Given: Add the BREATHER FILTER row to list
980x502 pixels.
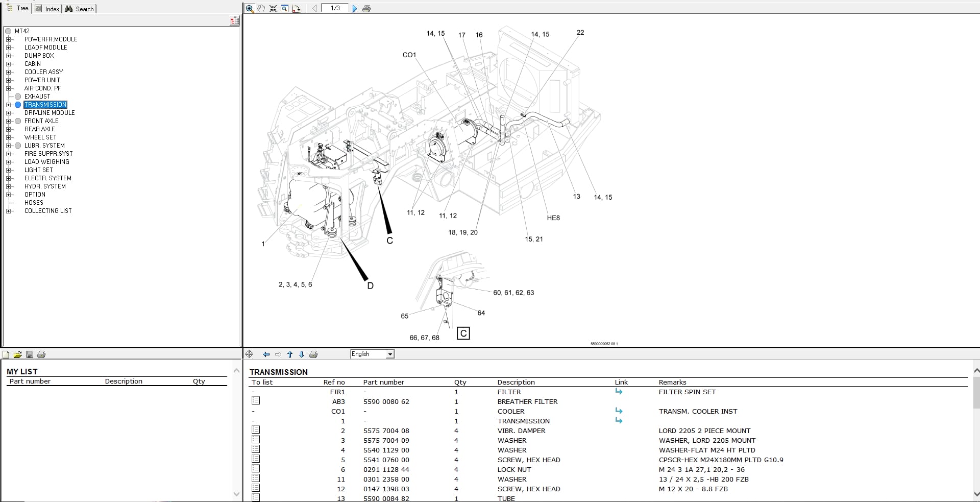Looking at the screenshot, I should point(256,401).
